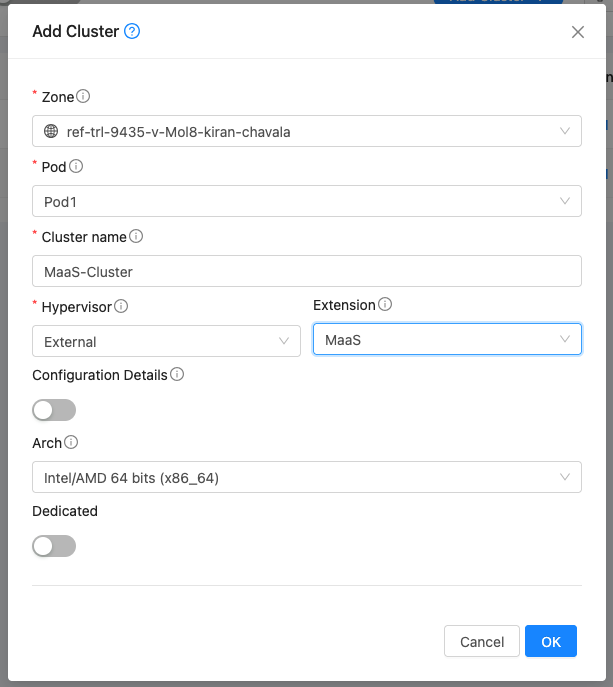
Task: Click the info icon next to Pod
Action: click(x=76, y=167)
